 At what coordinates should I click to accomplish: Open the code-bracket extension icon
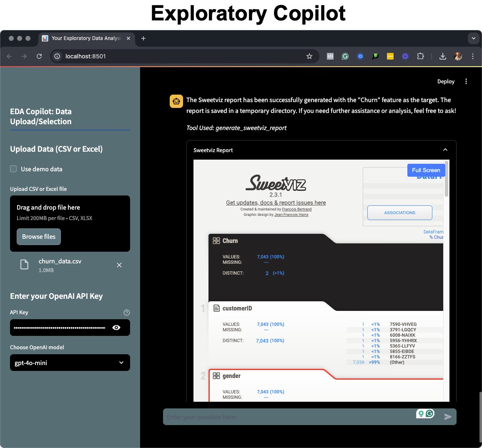pyautogui.click(x=330, y=56)
